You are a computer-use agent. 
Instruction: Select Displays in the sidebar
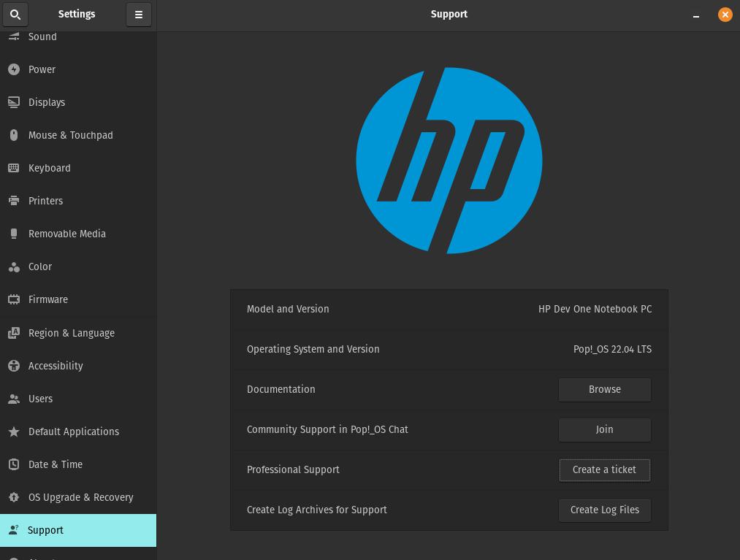coord(78,102)
